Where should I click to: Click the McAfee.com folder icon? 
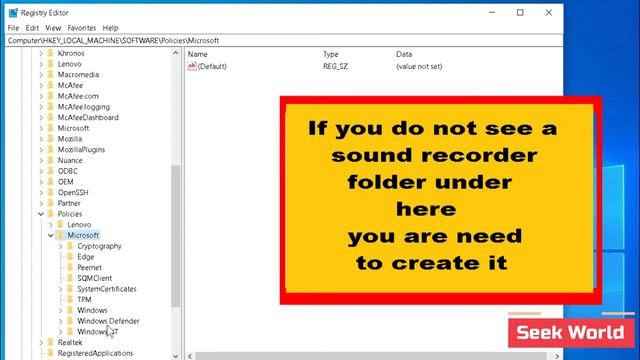[51, 96]
